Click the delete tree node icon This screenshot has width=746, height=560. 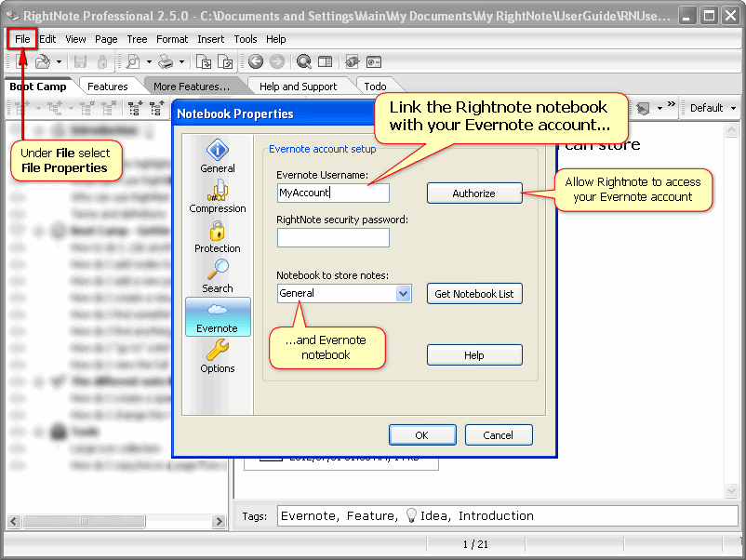coord(109,108)
